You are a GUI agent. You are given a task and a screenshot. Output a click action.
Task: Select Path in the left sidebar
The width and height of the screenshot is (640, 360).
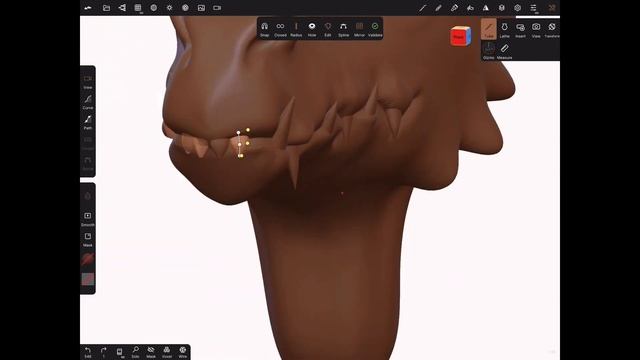pyautogui.click(x=88, y=122)
